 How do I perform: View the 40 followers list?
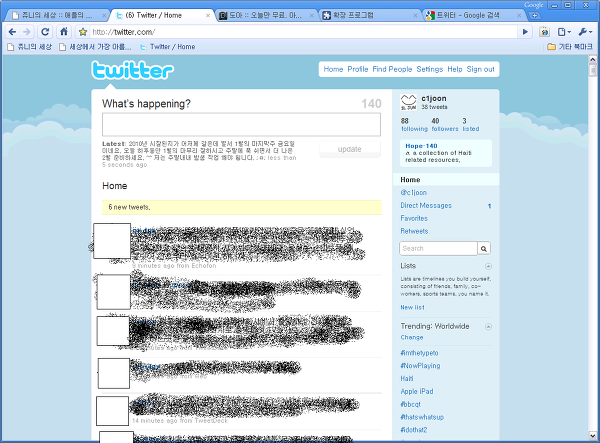coord(445,125)
